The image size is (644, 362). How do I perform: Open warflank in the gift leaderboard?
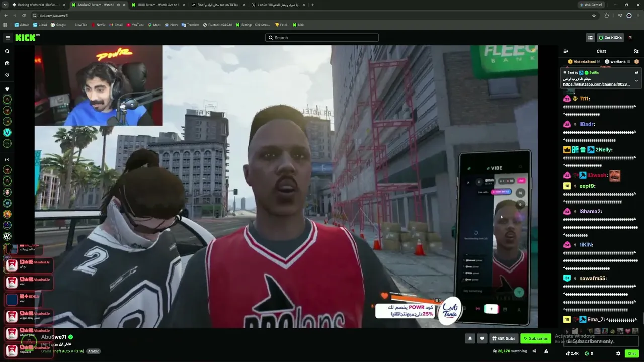[x=618, y=62]
